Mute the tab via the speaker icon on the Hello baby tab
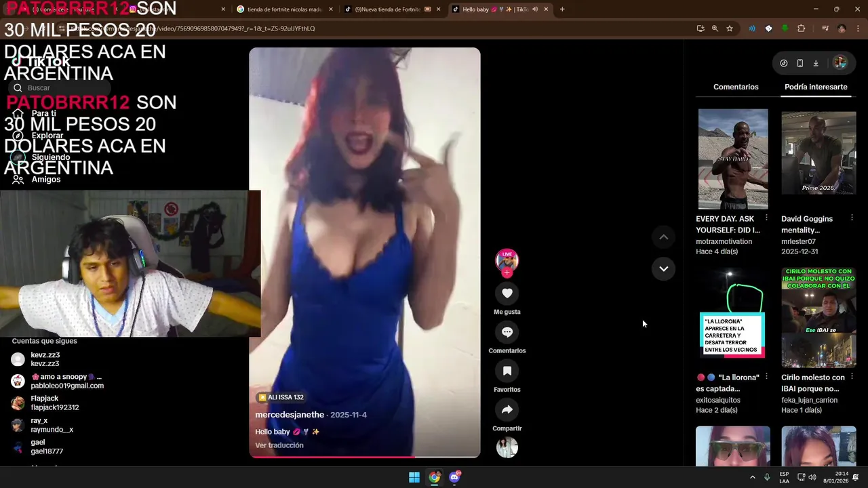868x488 pixels. click(535, 9)
